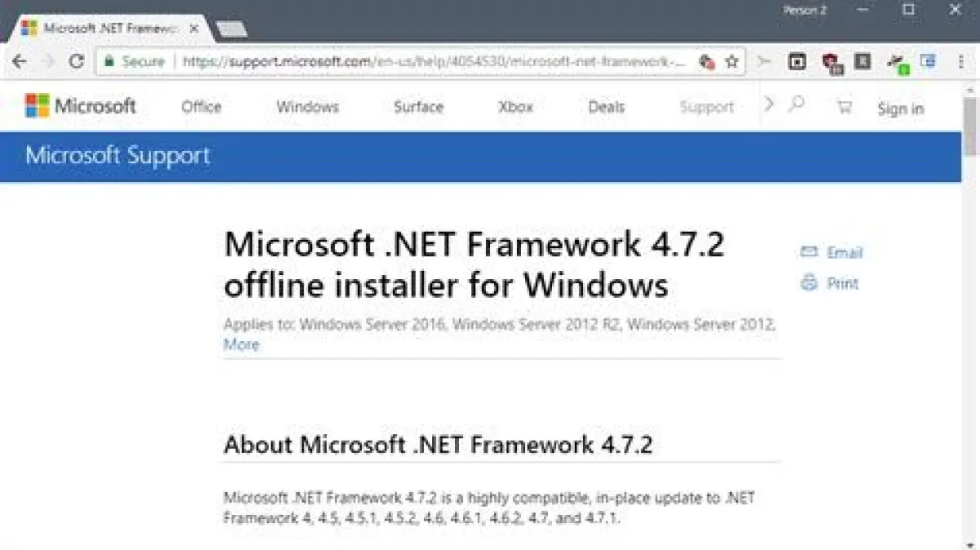980x550 pixels.
Task: Open the shopping cart icon
Action: [844, 107]
